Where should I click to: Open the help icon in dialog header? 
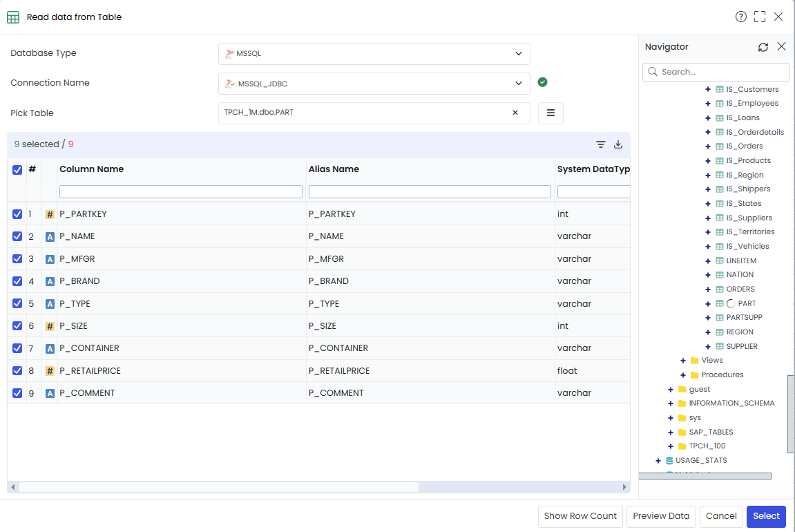pyautogui.click(x=740, y=17)
